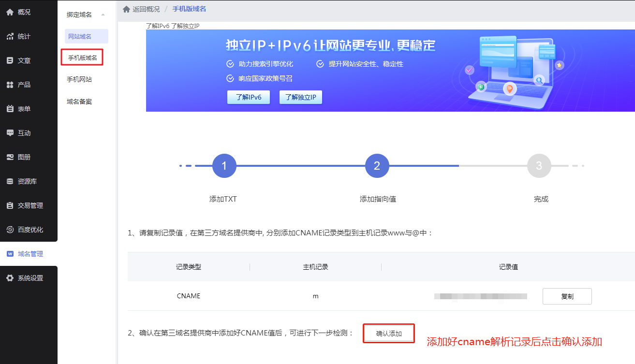Click the 互动 chat bubble icon
The width and height of the screenshot is (635, 364).
click(x=10, y=133)
